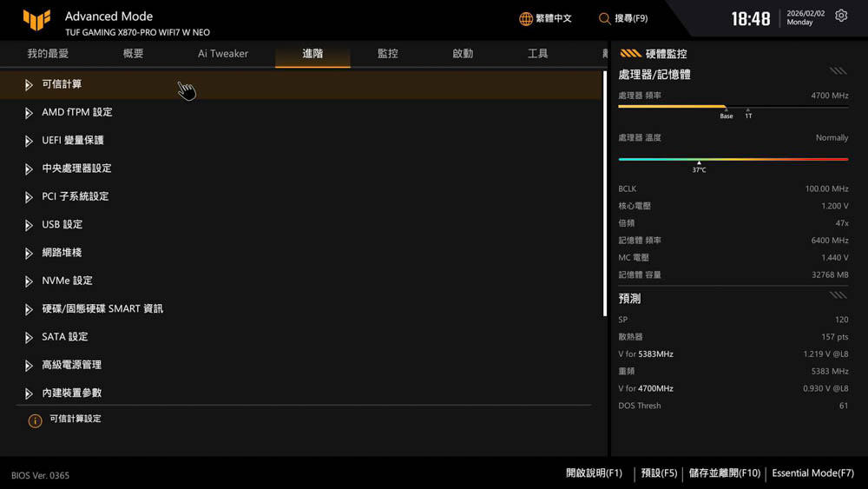The height and width of the screenshot is (489, 868).
Task: Switch to the 監控 tab
Action: coord(387,54)
